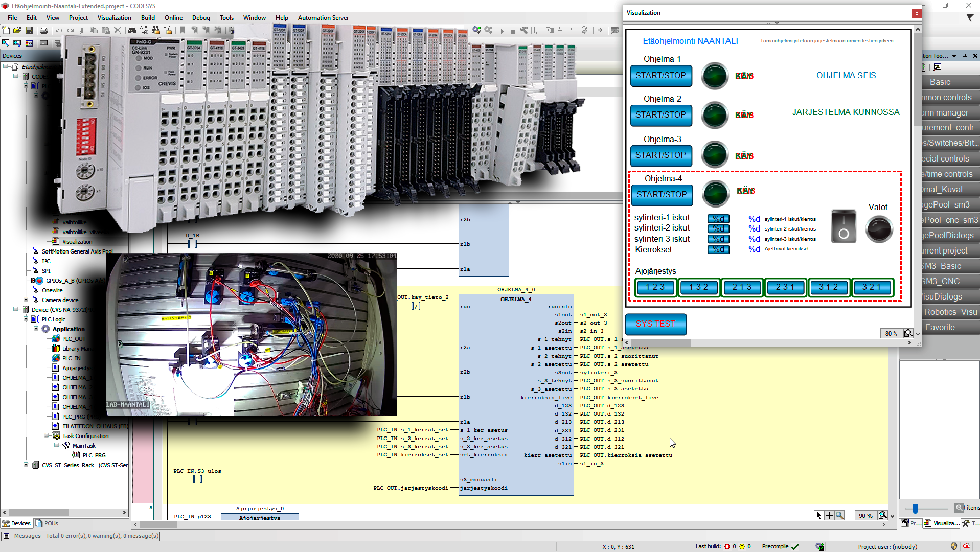Toggle Ohjelma-2 START/STOP button
The height and width of the screenshot is (552, 980).
[x=661, y=115]
